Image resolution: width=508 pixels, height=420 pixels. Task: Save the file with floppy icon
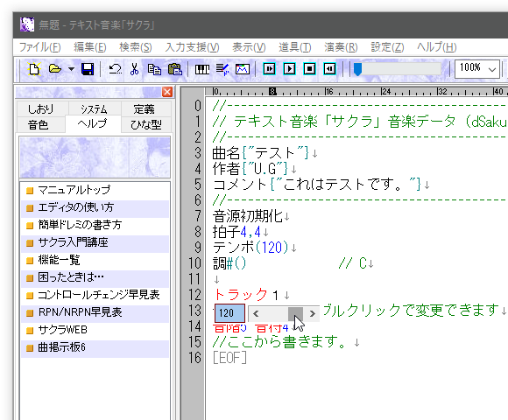88,69
